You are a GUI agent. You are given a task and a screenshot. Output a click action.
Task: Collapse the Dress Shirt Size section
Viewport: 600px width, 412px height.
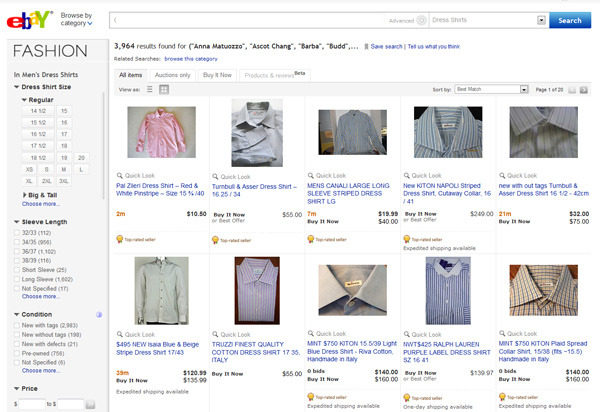(x=16, y=87)
